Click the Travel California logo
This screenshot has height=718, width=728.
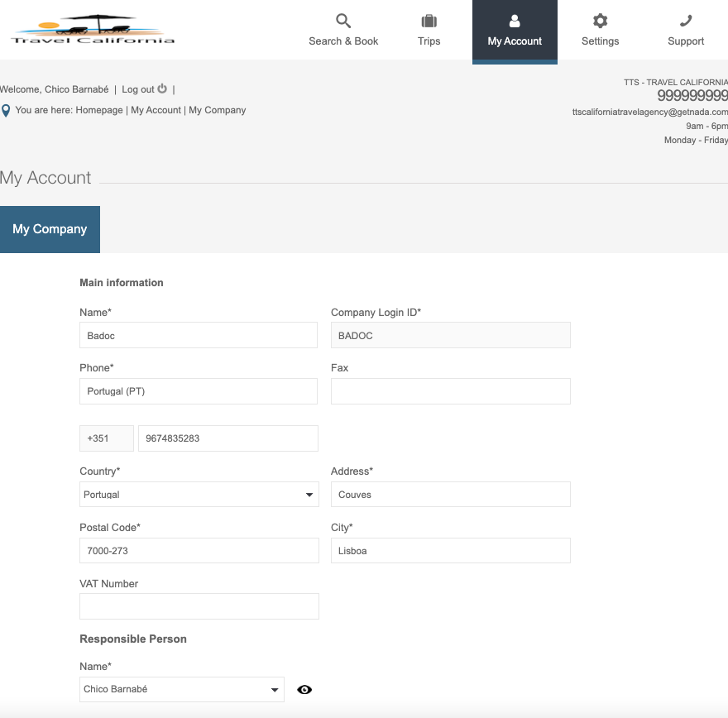click(x=93, y=30)
